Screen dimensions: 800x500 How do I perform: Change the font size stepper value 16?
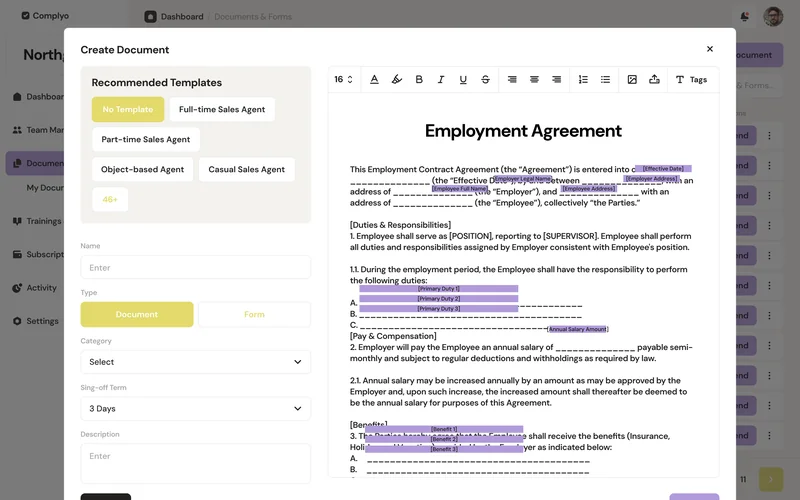pyautogui.click(x=343, y=80)
